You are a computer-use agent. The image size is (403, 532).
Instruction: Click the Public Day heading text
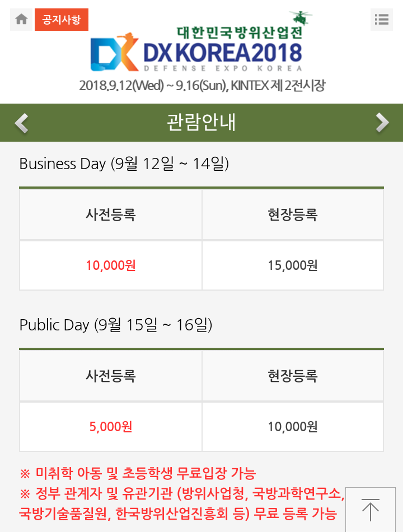[115, 325]
